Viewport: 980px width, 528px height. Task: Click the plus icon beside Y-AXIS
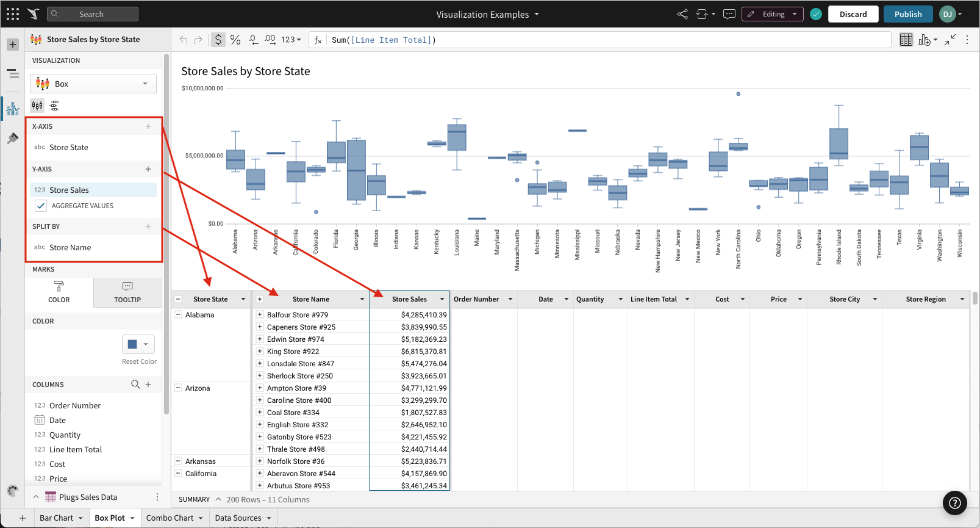[148, 169]
